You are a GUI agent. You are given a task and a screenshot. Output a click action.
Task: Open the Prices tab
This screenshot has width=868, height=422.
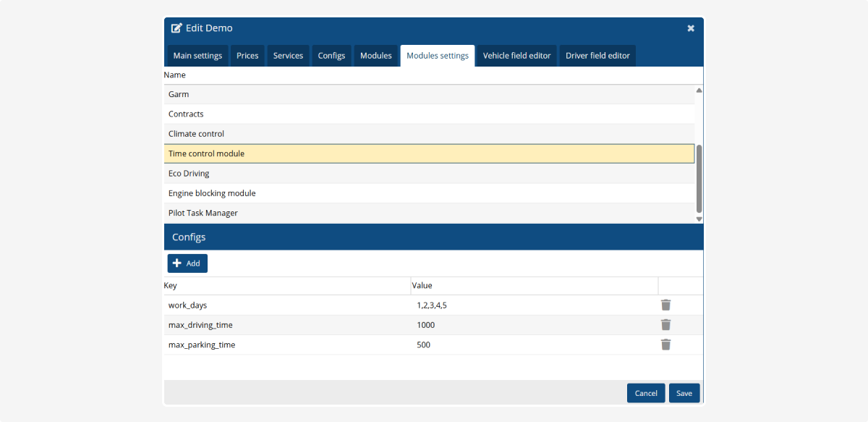coord(247,56)
